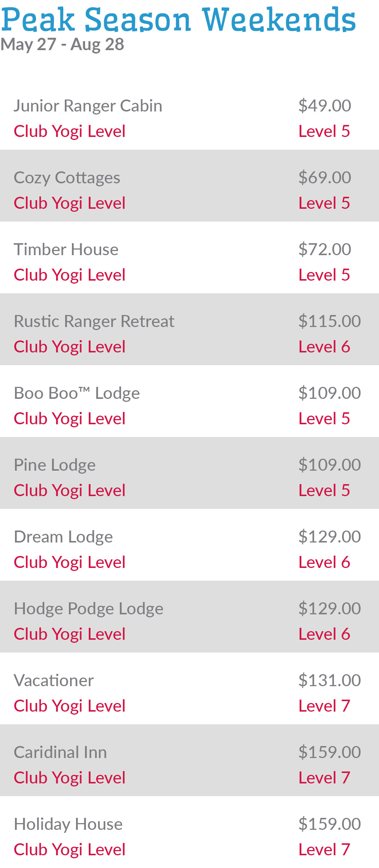Choose Rustic Ranger Retreat

tap(94, 321)
